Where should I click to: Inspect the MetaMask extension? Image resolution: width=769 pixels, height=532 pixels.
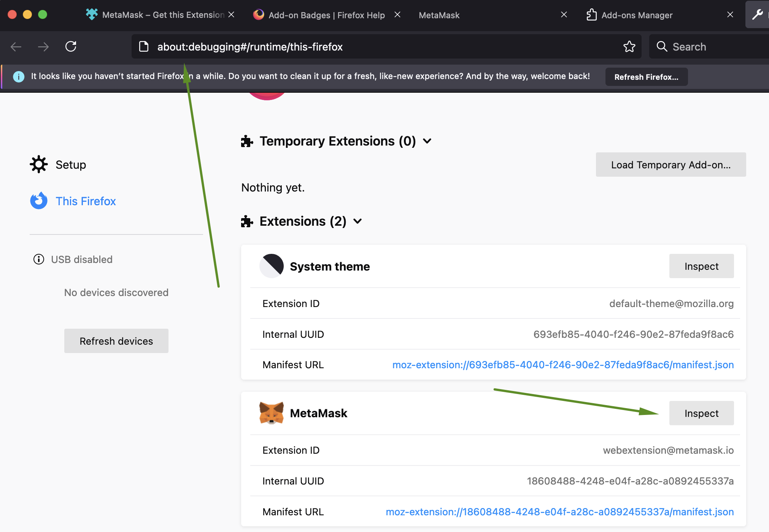701,413
